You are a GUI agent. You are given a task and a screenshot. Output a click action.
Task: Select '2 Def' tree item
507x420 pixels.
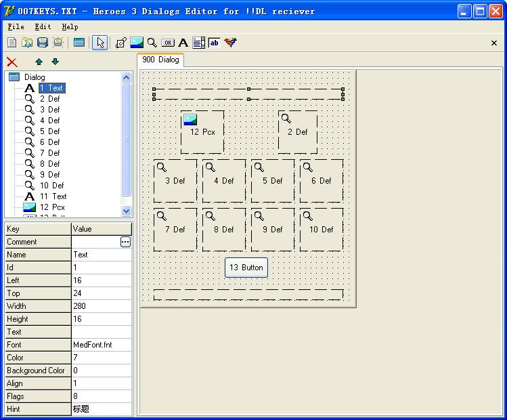pos(50,99)
